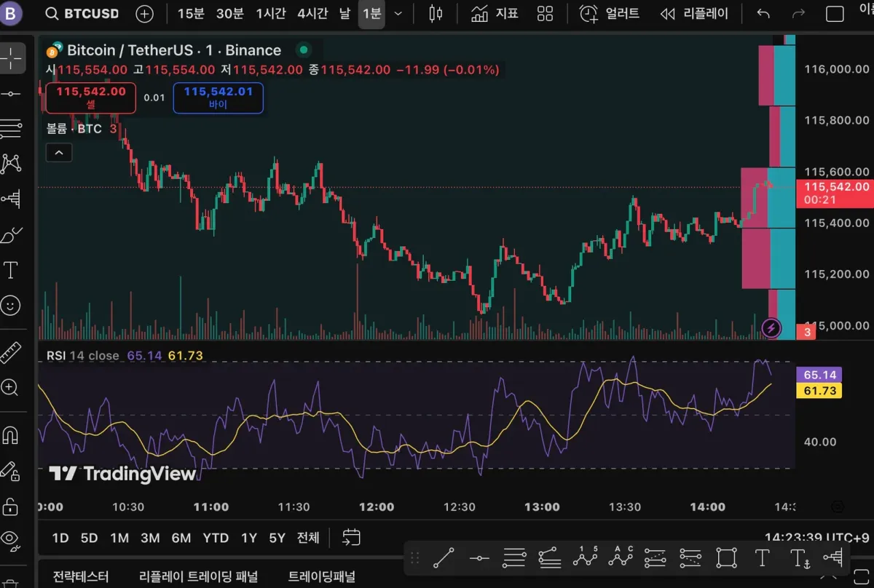Toggle magnet snap mode
874x588 pixels.
11,435
